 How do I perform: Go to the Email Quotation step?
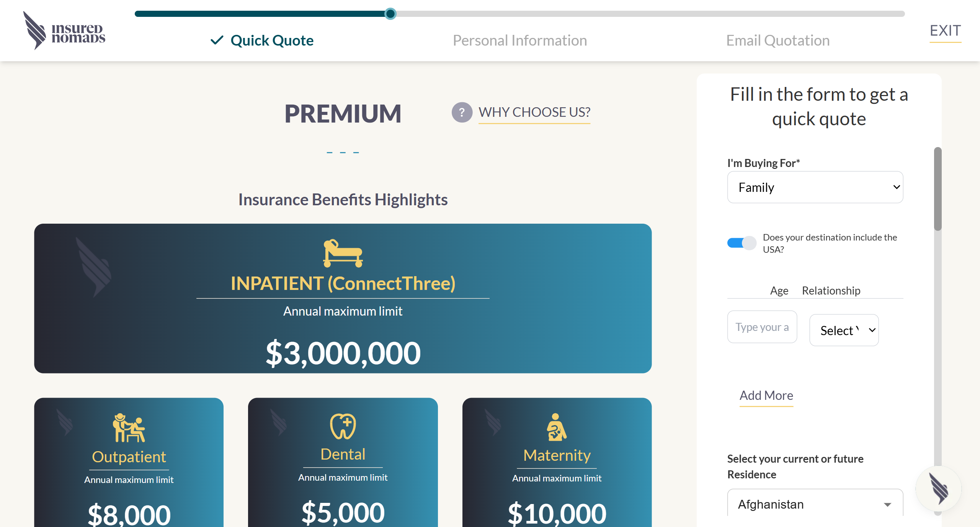[777, 41]
